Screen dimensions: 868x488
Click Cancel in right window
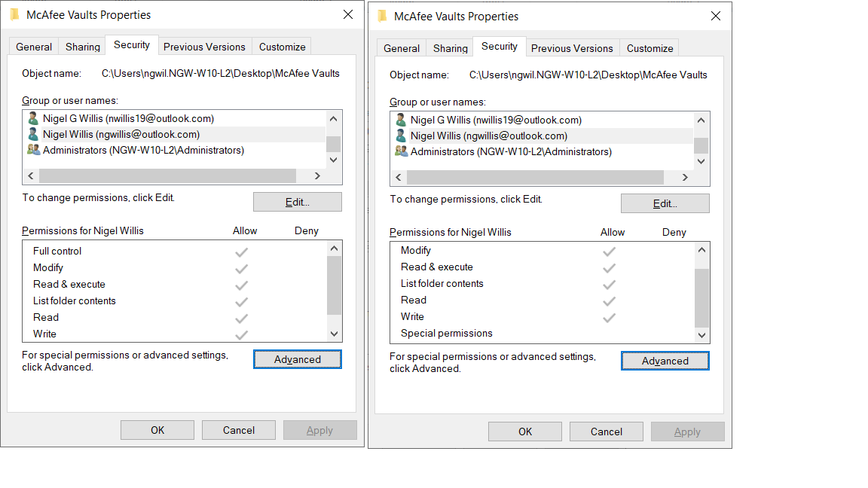pos(606,432)
